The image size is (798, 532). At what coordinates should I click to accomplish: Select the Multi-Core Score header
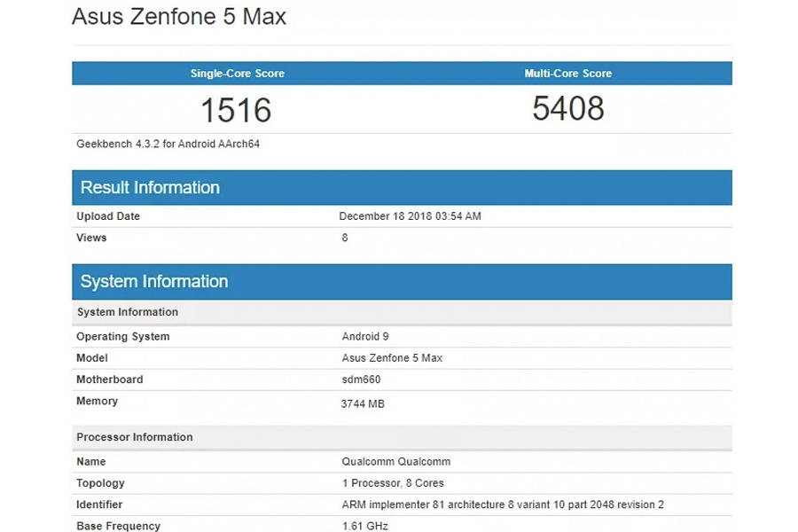coord(567,74)
